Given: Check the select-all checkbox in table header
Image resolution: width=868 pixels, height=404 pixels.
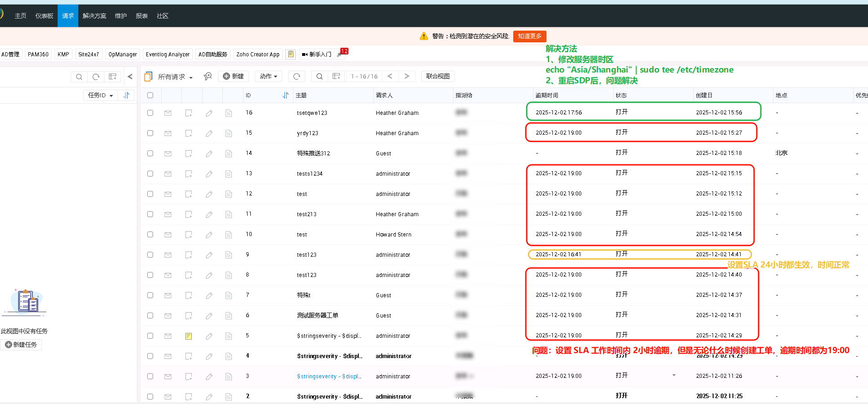Looking at the screenshot, I should point(150,95).
